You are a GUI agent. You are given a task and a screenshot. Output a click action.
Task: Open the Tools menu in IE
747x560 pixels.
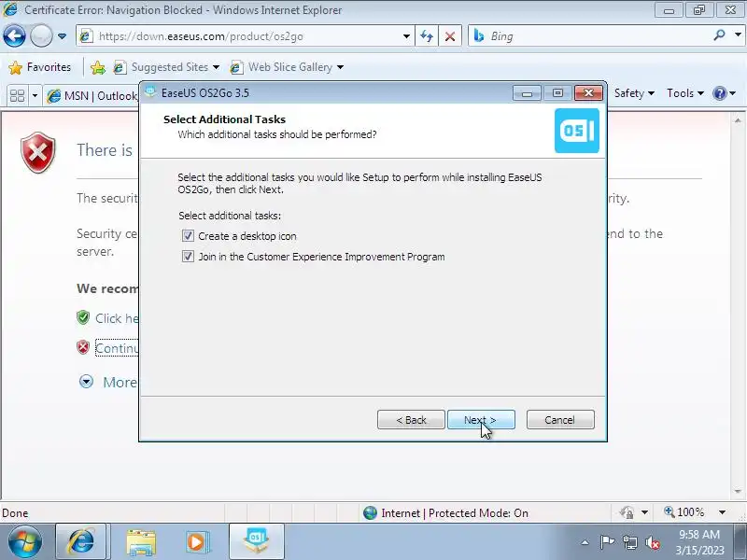point(685,93)
